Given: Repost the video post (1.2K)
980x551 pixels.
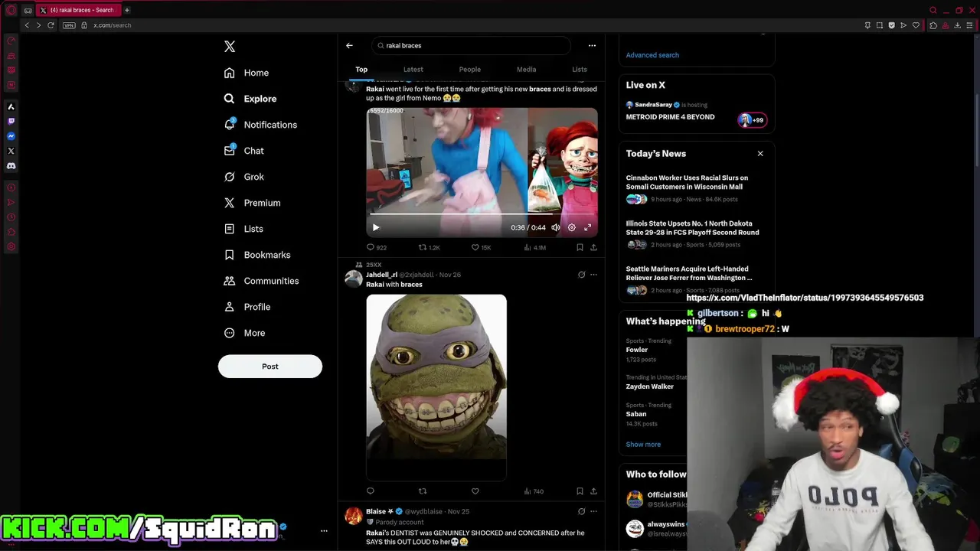Looking at the screenshot, I should (430, 247).
